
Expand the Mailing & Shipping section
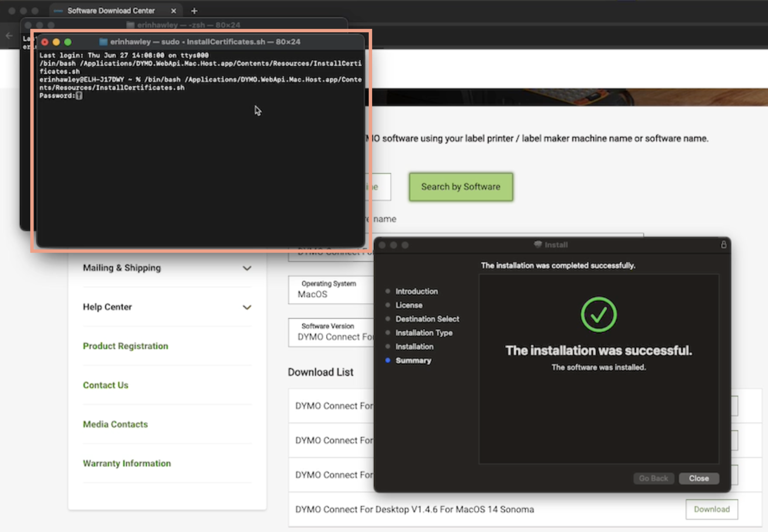pyautogui.click(x=247, y=268)
